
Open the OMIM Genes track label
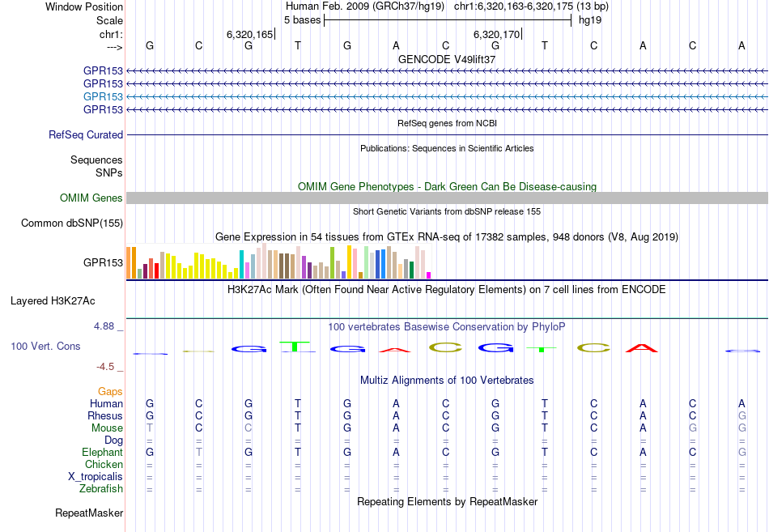pos(91,198)
